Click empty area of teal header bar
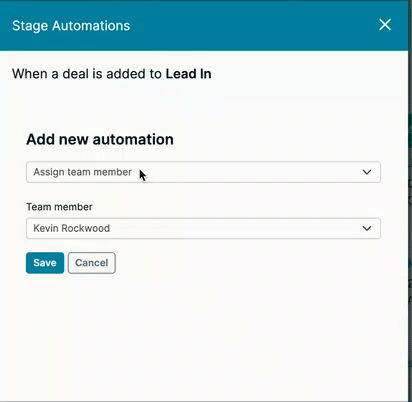412x402 pixels. [x=253, y=26]
